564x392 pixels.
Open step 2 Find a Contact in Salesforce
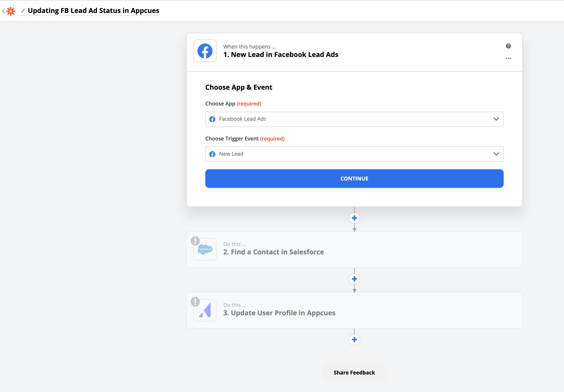click(x=354, y=250)
